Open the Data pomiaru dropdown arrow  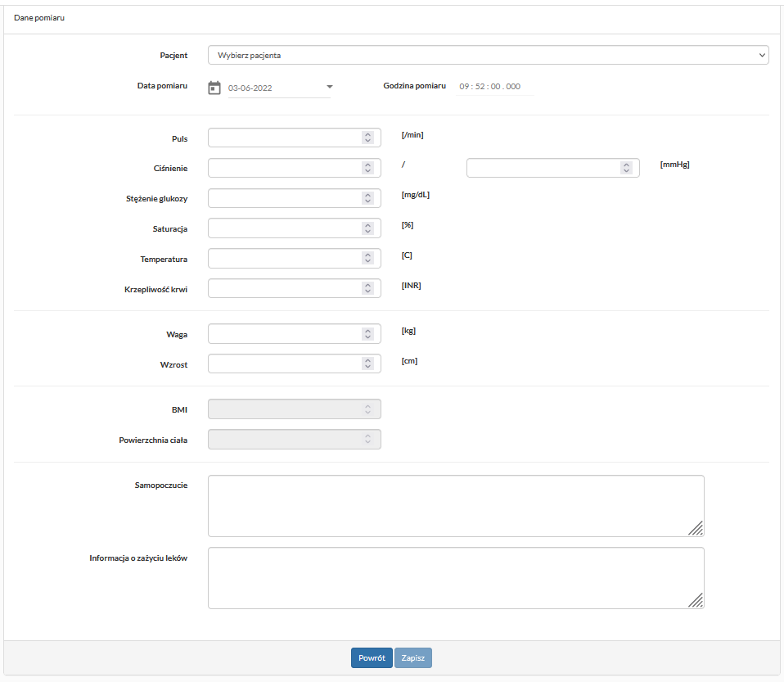(330, 87)
